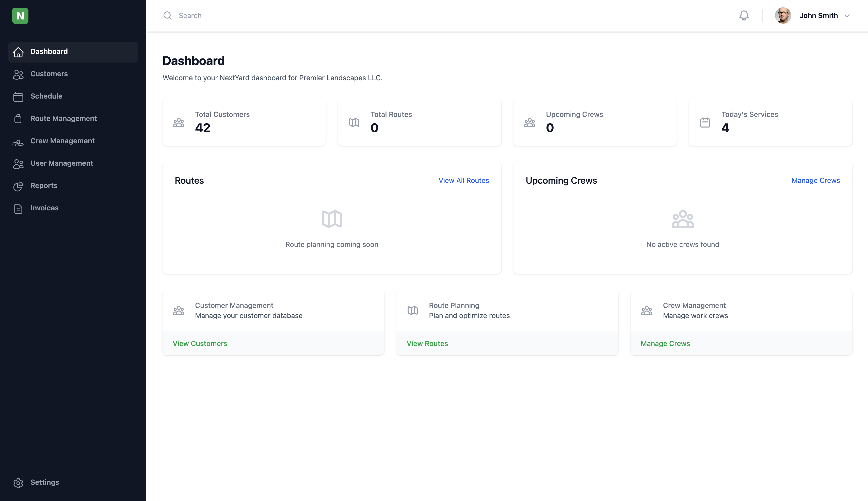Viewport: 868px width, 501px height.
Task: Click the Schedule calendar icon in sidebar
Action: [x=18, y=97]
